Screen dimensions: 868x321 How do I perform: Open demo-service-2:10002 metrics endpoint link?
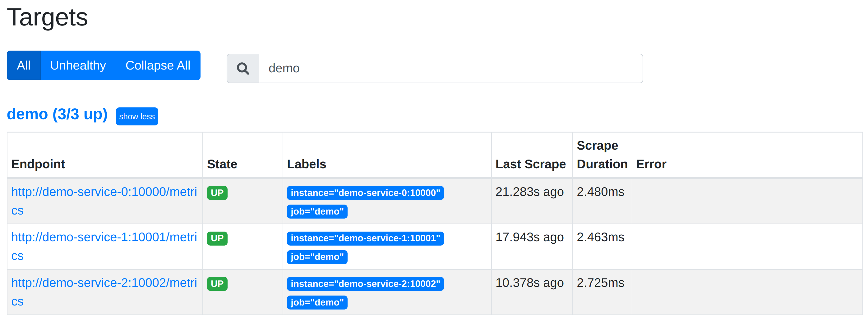click(x=104, y=283)
